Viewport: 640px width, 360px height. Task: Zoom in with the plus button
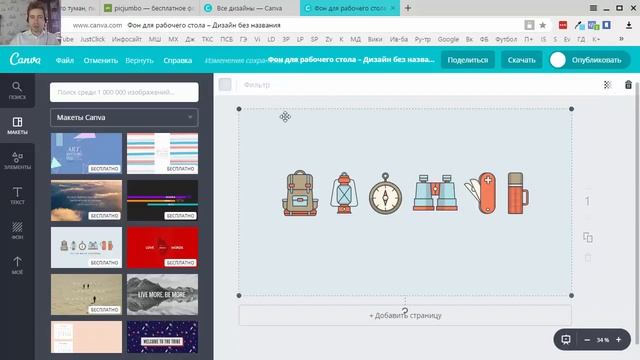coord(618,340)
